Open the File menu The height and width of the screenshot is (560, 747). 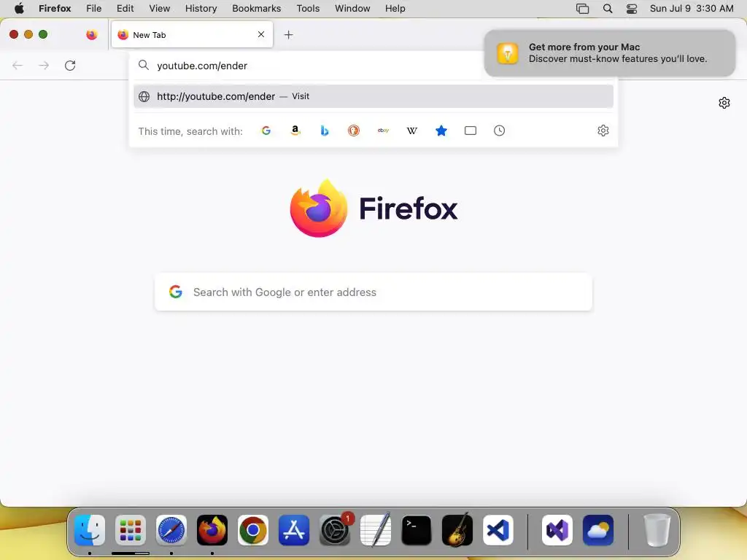tap(94, 8)
